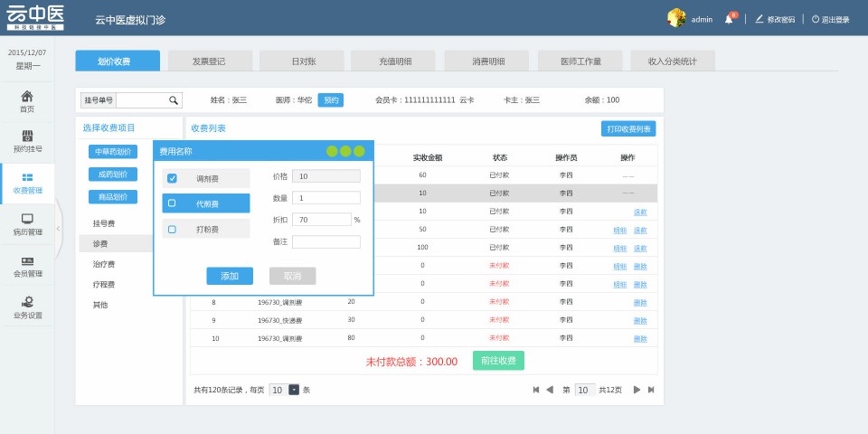
Task: Go to the last page arrow
Action: click(651, 390)
